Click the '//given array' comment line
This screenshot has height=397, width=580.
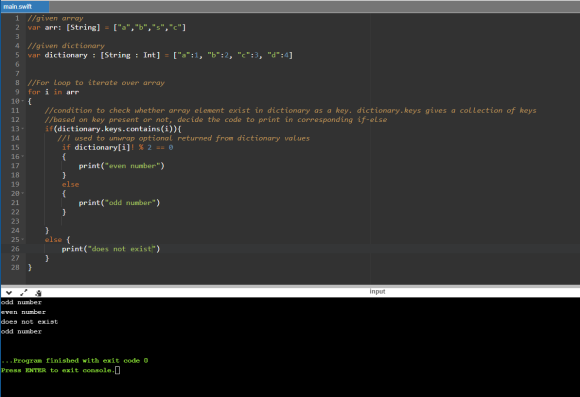coord(55,18)
